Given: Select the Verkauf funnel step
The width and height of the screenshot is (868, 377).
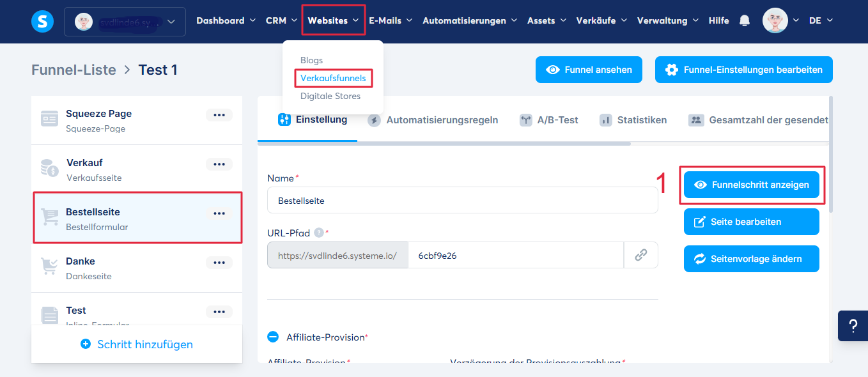Looking at the screenshot, I should [x=137, y=169].
